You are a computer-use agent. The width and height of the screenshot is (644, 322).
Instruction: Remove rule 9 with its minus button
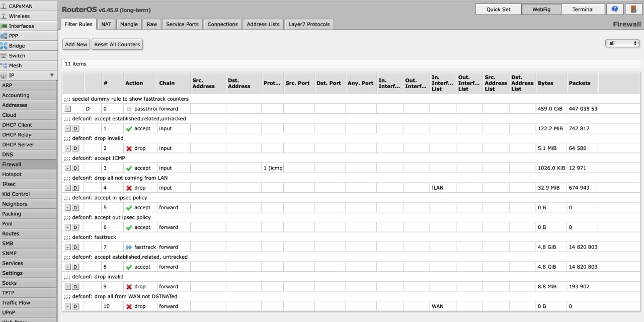pyautogui.click(x=68, y=287)
